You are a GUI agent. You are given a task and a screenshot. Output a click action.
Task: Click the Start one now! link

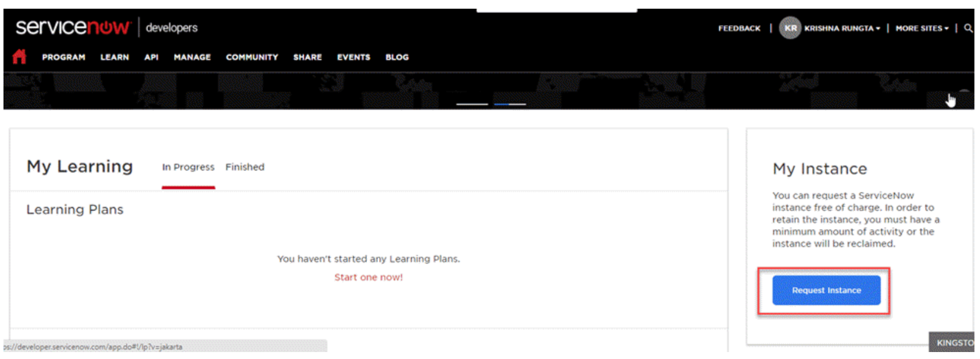[x=369, y=277]
